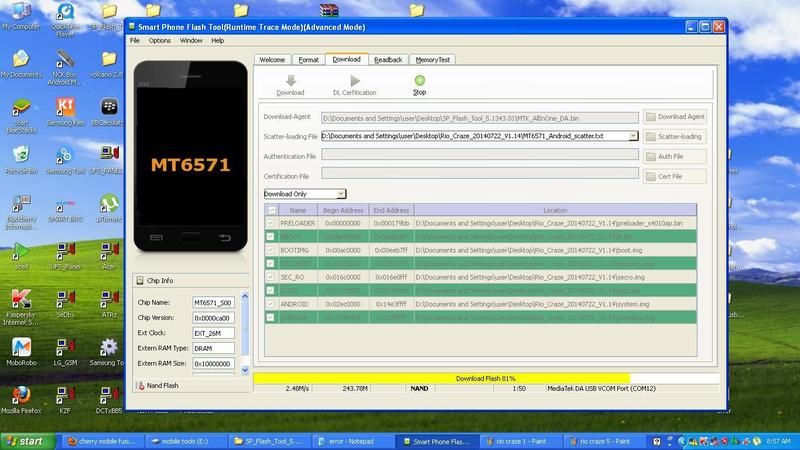Open the Scatter-loading File dropdown arrow
Image resolution: width=800 pixels, height=450 pixels.
[633, 136]
